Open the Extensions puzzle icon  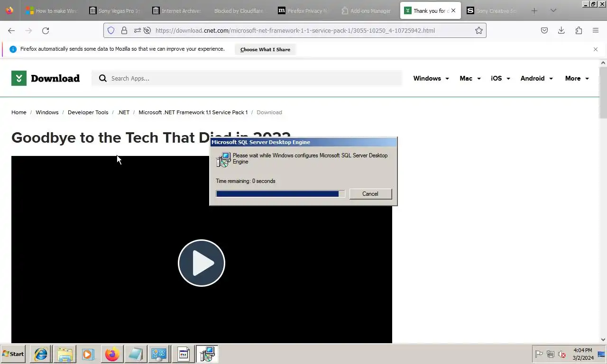coord(579,30)
